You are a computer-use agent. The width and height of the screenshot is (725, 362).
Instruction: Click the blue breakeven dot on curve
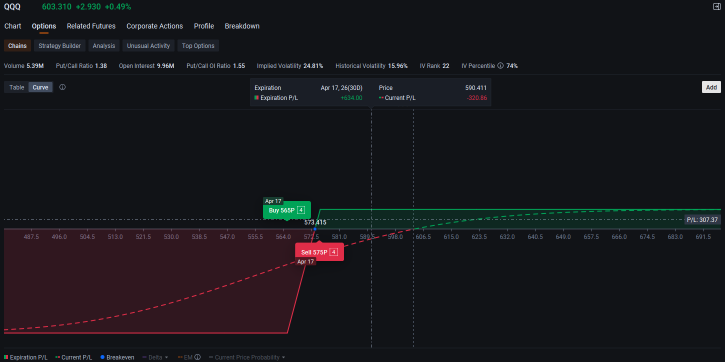tap(315, 229)
